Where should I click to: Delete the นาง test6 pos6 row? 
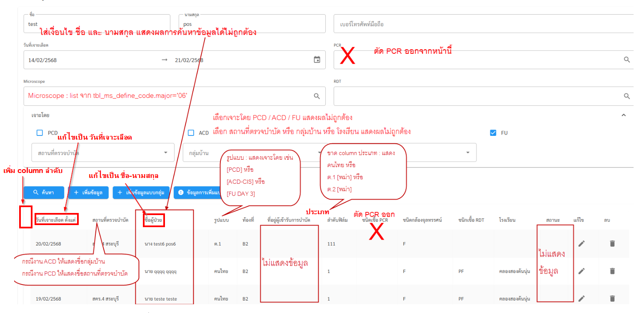click(612, 243)
